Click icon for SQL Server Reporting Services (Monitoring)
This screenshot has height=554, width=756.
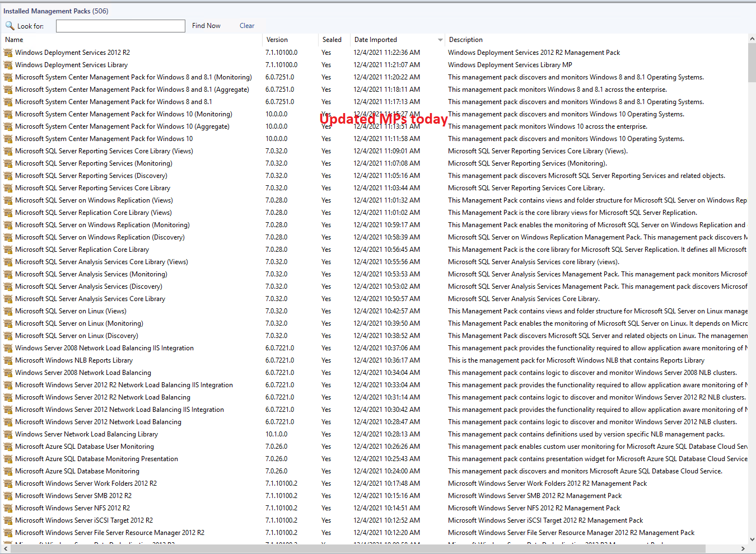pyautogui.click(x=8, y=163)
